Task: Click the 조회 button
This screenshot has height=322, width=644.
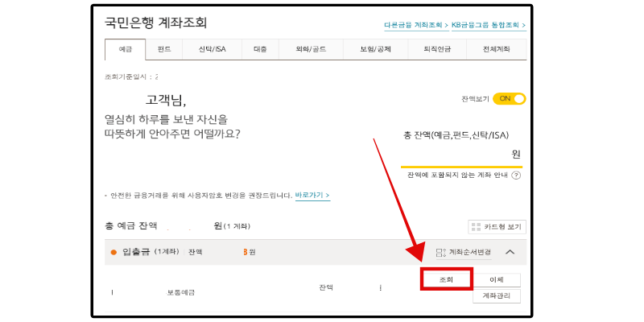Action: (x=447, y=280)
